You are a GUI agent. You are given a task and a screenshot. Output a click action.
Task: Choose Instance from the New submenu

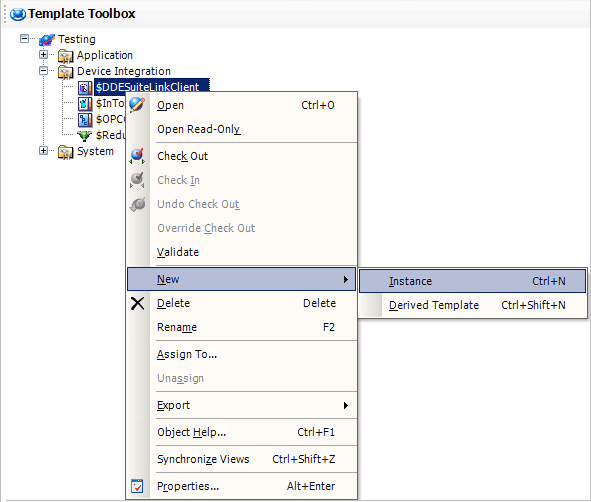coord(472,281)
